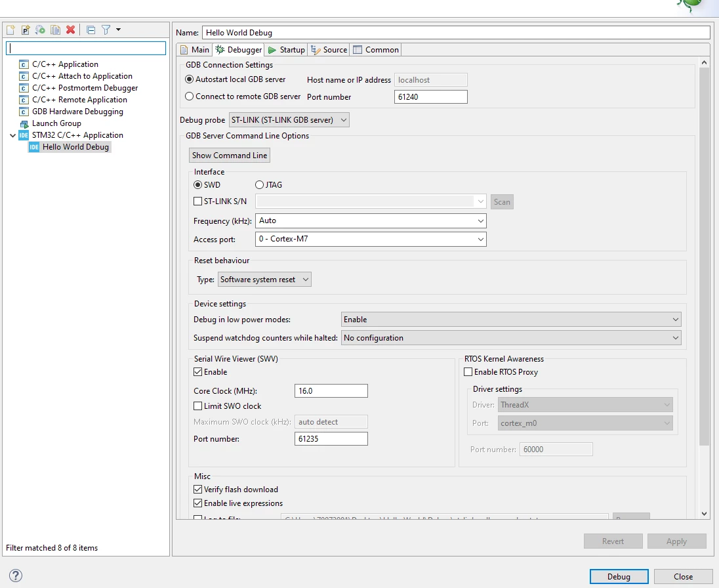Click the Main tab document icon
The height and width of the screenshot is (588, 719).
[184, 49]
